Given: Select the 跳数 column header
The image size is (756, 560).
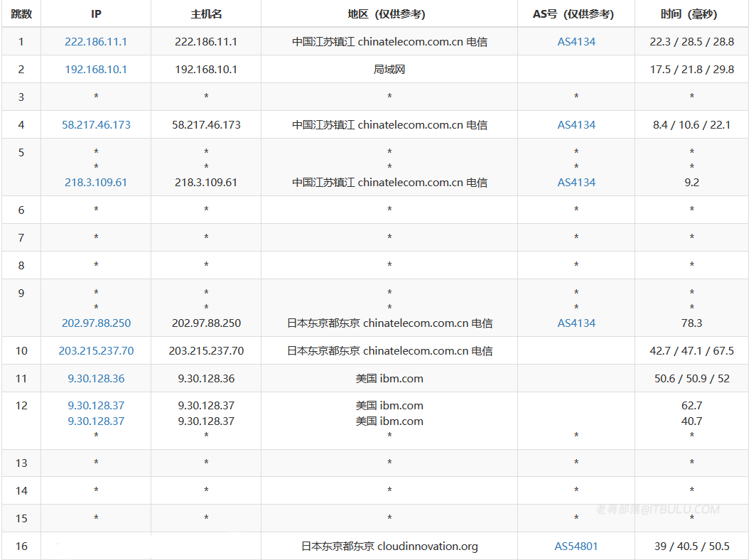Looking at the screenshot, I should (21, 14).
